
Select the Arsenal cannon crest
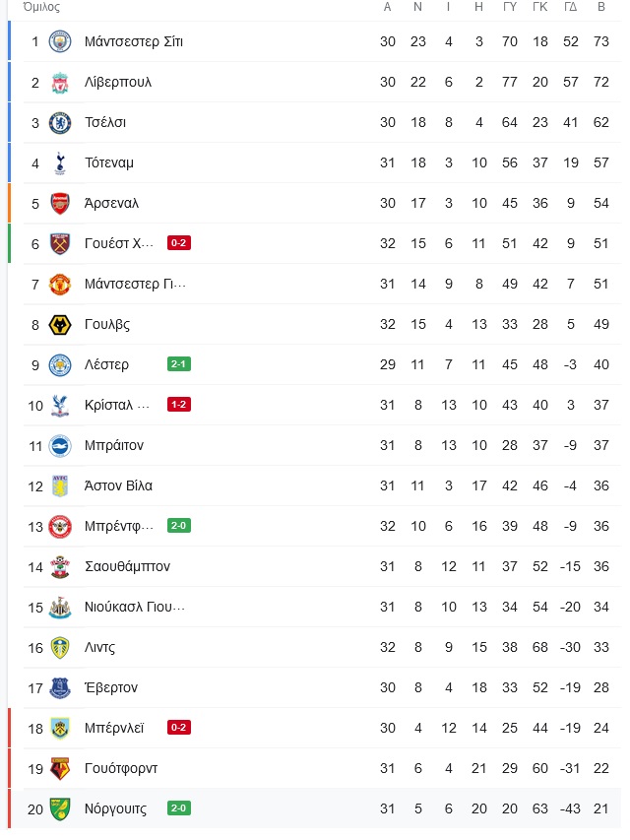60,203
